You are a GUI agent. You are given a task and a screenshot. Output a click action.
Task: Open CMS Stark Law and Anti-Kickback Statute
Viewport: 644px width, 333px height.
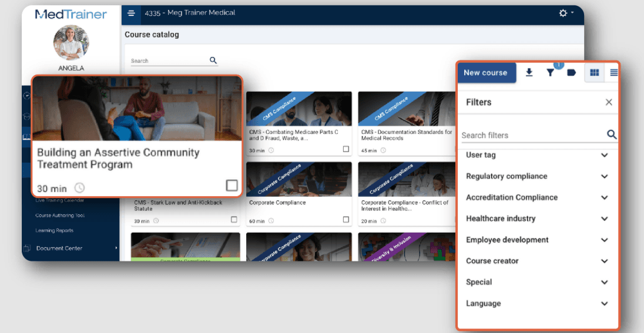(178, 206)
